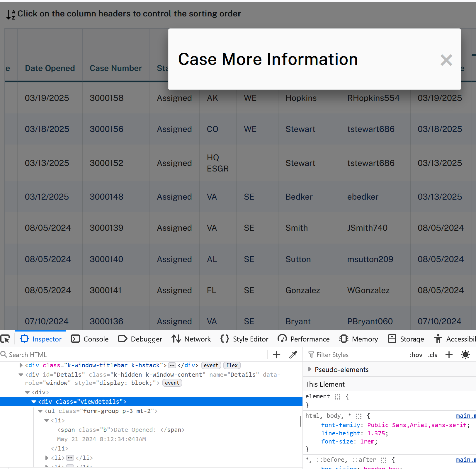
Task: Click the flex badge on titlebar div
Action: click(x=232, y=365)
